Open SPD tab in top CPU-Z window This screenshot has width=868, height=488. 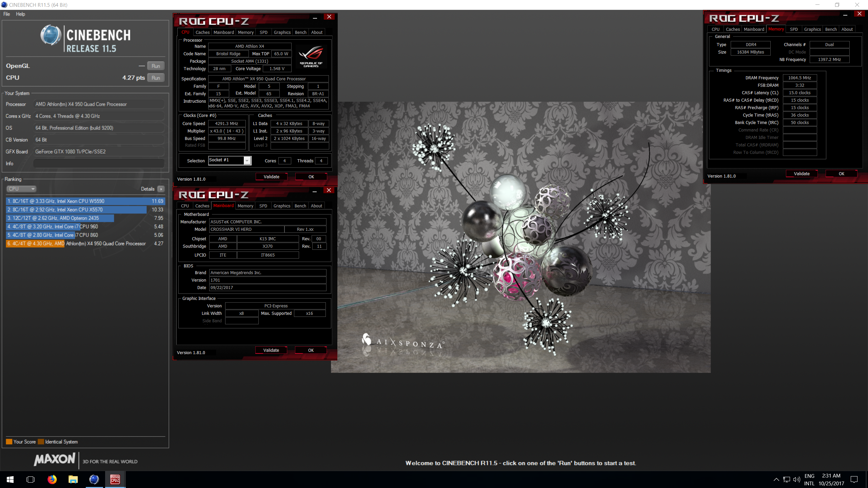(263, 32)
